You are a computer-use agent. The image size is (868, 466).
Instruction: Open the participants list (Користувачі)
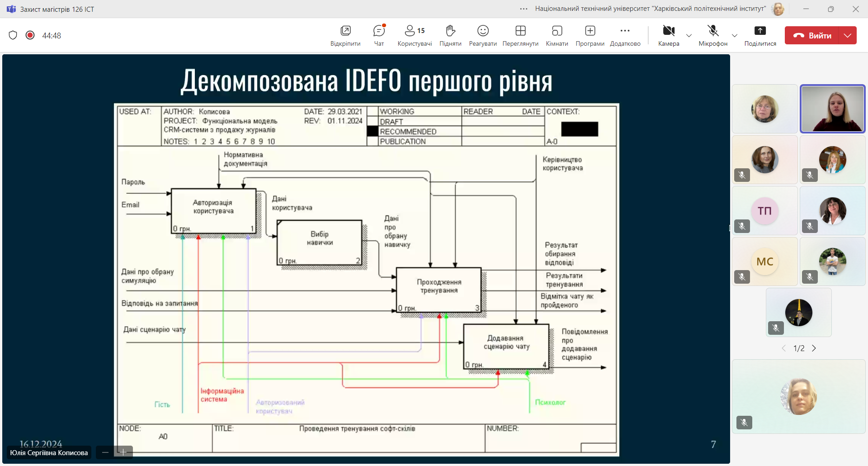(x=415, y=35)
